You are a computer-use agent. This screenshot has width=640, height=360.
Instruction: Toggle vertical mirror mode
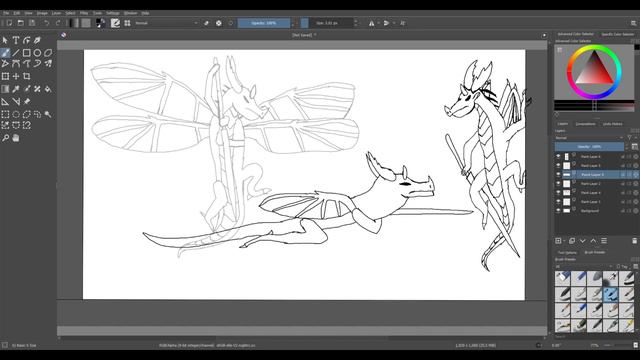click(x=386, y=23)
